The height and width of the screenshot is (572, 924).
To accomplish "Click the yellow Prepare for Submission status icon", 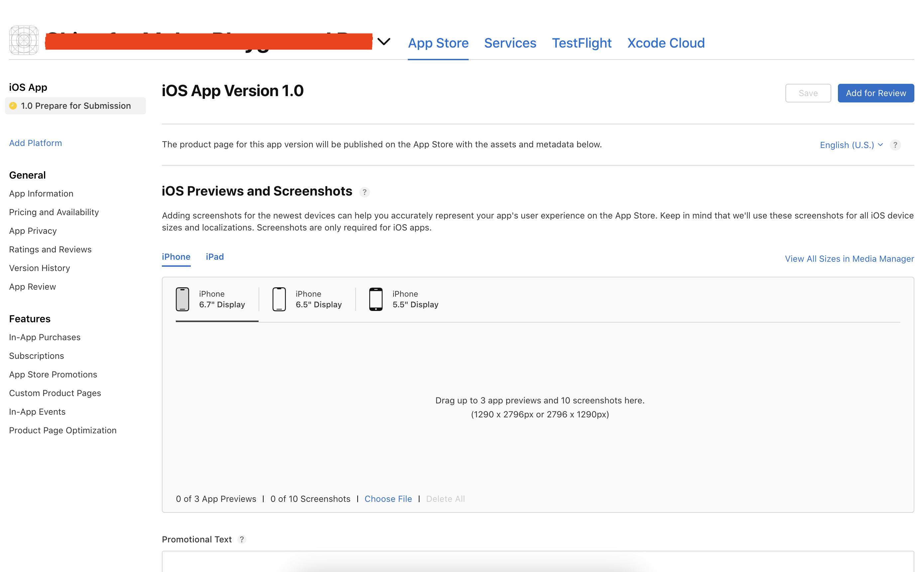I will [13, 106].
